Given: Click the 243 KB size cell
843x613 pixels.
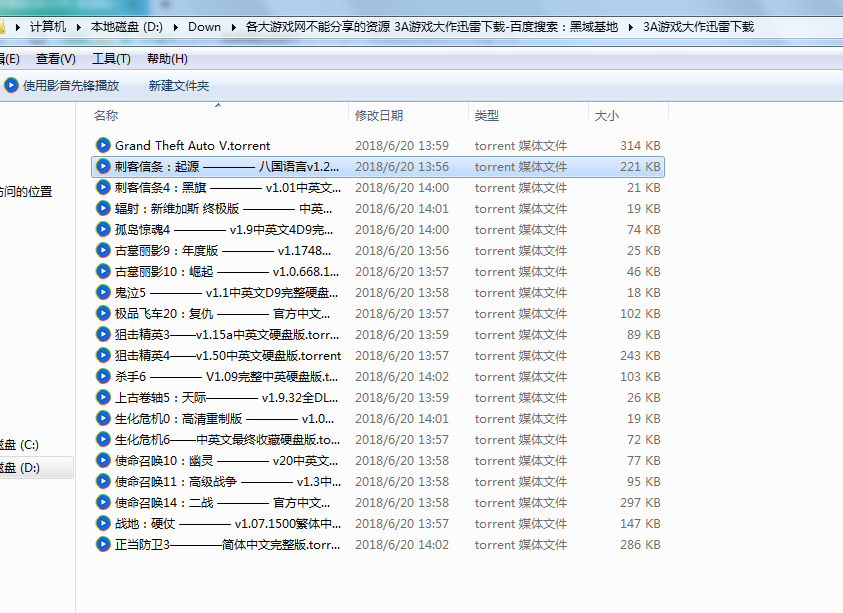Looking at the screenshot, I should coord(640,355).
